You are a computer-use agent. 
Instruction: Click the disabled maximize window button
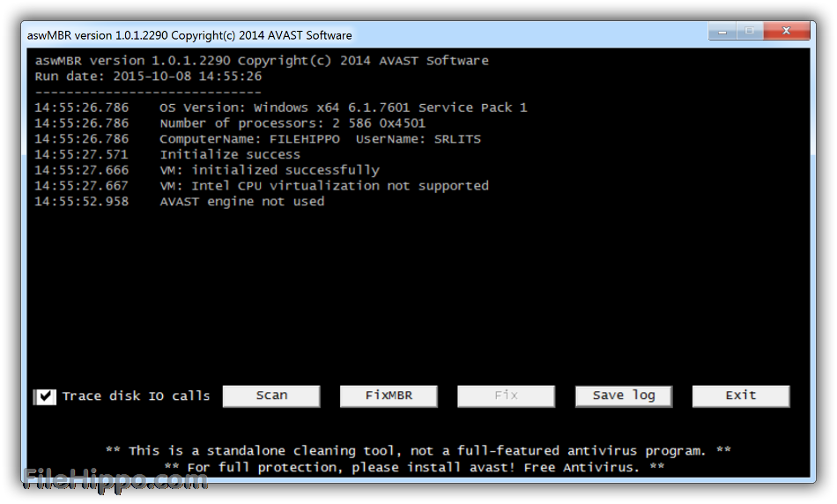tap(750, 31)
